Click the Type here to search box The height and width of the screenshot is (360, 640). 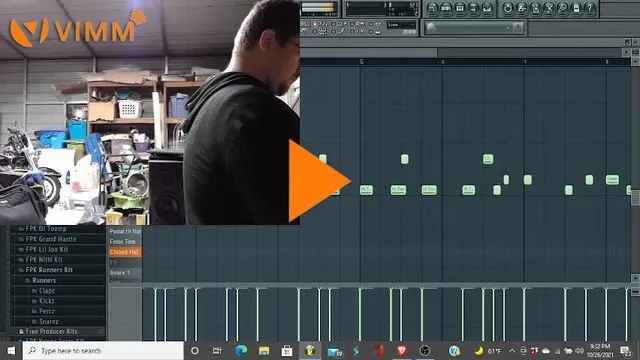click(103, 351)
